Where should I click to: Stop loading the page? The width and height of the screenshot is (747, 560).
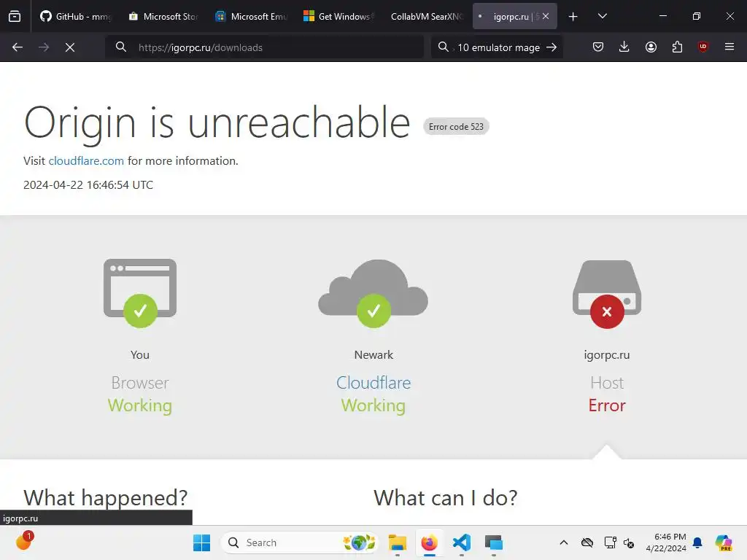(x=70, y=47)
